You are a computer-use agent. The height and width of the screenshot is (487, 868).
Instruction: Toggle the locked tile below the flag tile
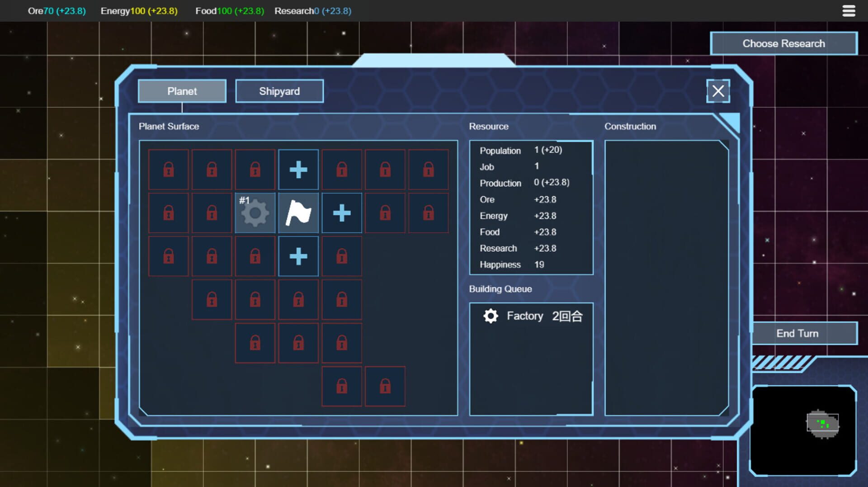click(x=298, y=299)
